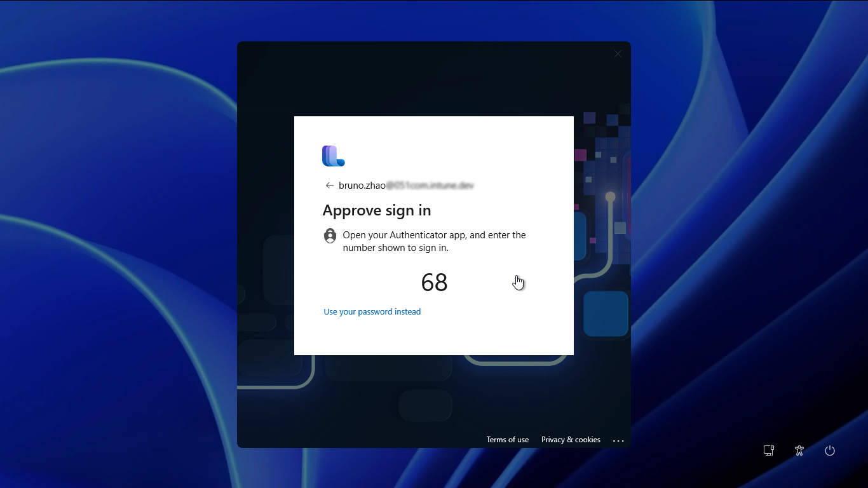Click the Approve sign in heading

[377, 210]
